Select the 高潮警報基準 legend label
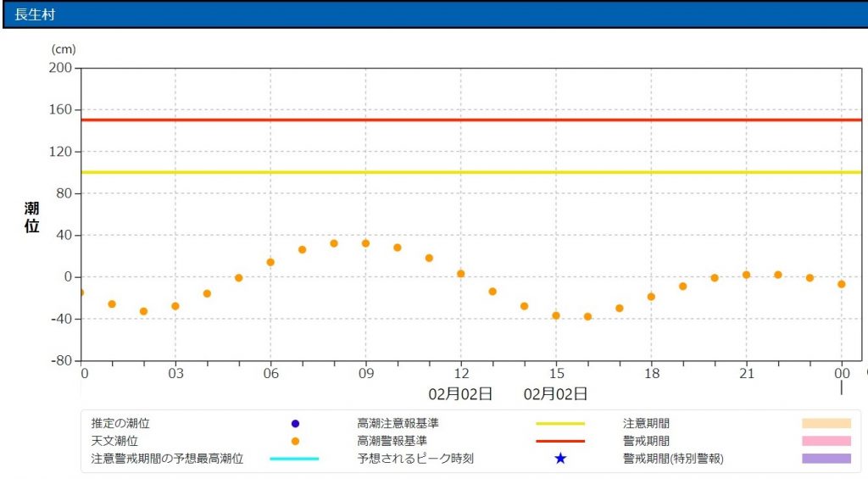The width and height of the screenshot is (868, 479). click(x=392, y=442)
